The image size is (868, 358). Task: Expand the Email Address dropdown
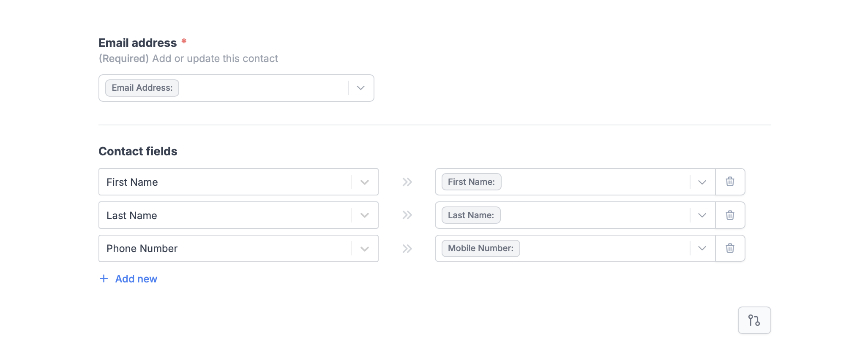(360, 88)
